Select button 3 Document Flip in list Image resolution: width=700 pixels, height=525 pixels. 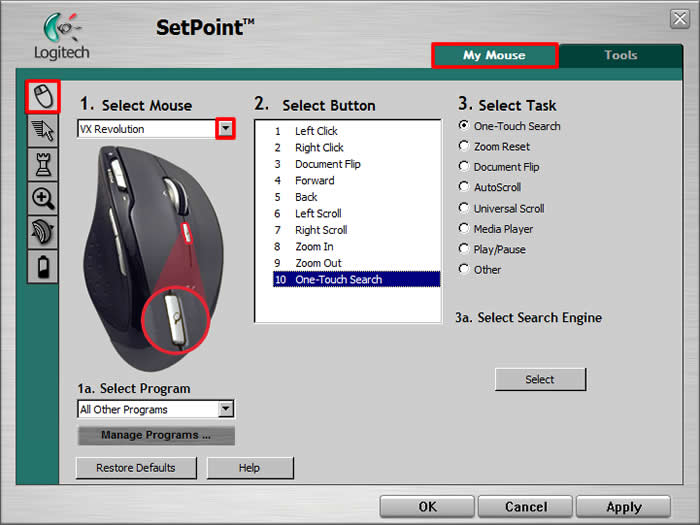pyautogui.click(x=356, y=164)
